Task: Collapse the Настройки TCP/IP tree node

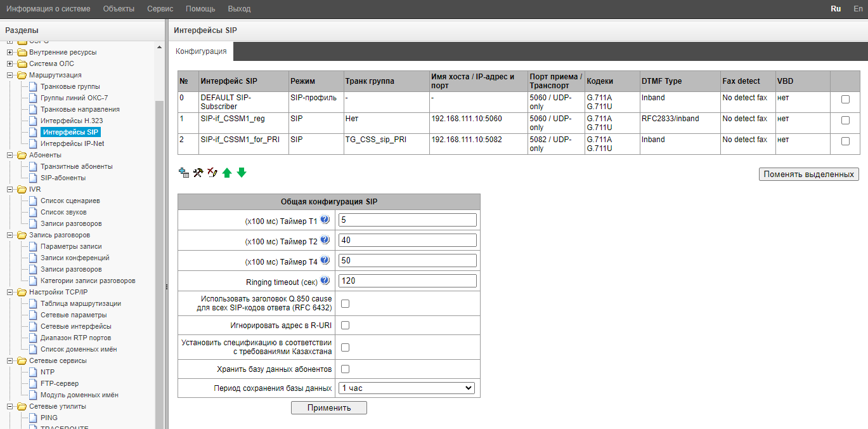Action: (10, 292)
